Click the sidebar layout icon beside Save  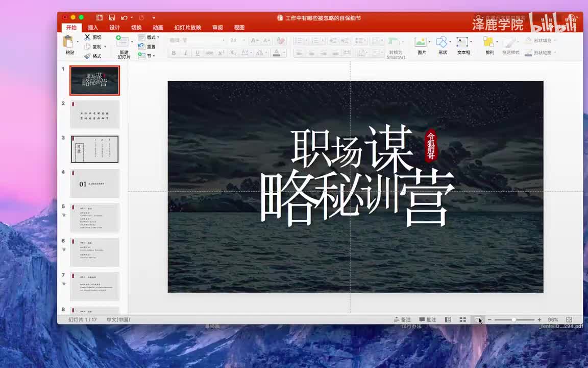[99, 18]
